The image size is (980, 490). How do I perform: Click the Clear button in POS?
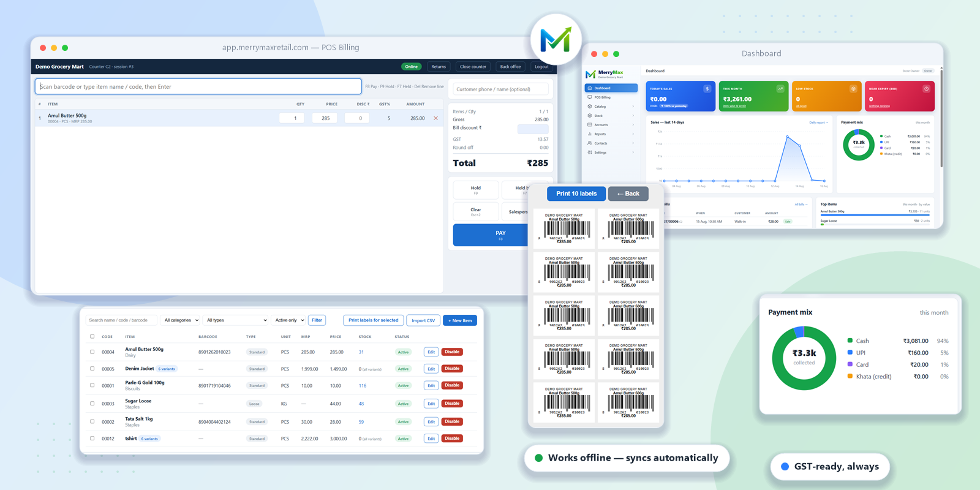tap(476, 211)
